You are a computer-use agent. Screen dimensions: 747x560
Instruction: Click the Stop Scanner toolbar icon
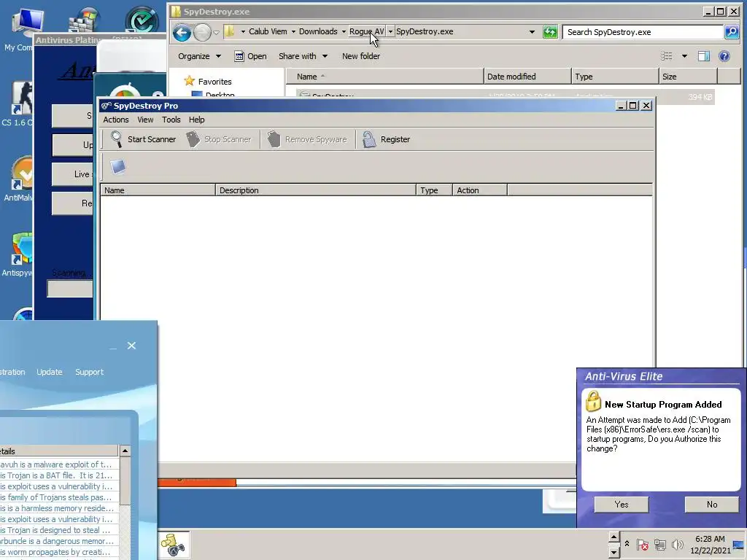193,139
